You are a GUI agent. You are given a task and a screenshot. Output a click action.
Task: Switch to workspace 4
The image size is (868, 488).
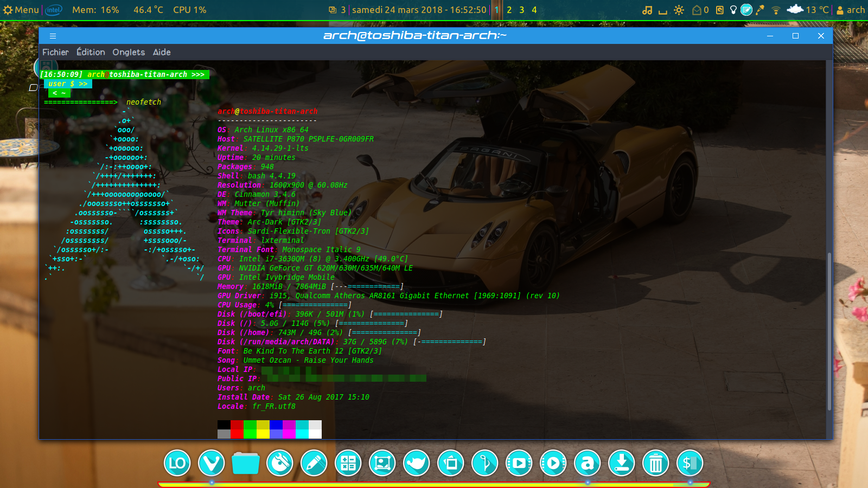[534, 10]
